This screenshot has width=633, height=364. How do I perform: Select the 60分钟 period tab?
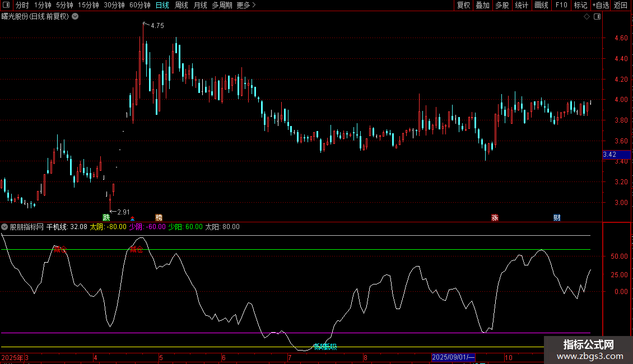pos(139,5)
